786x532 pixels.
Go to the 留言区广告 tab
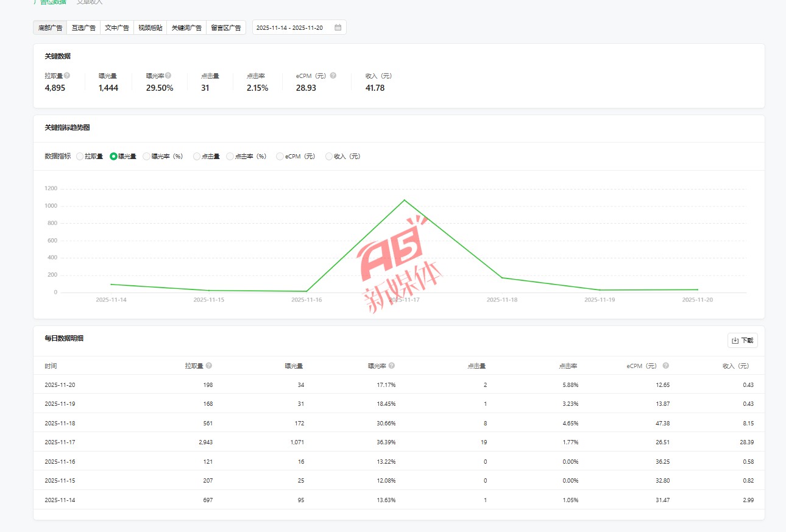tap(226, 27)
